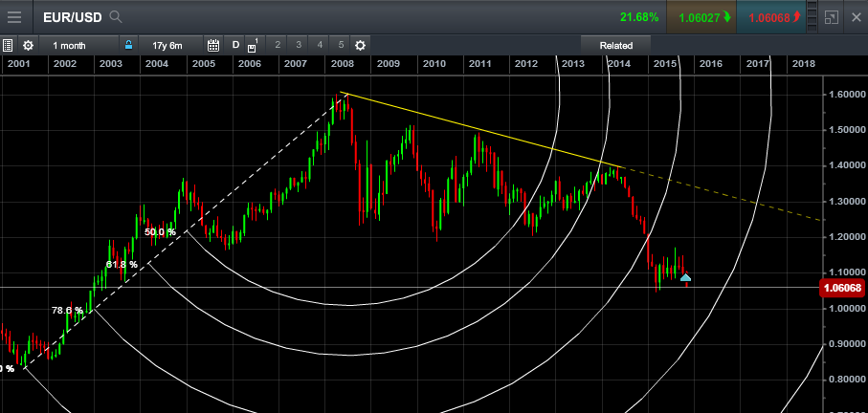Select the D default layout button
868x413 pixels.
[235, 45]
